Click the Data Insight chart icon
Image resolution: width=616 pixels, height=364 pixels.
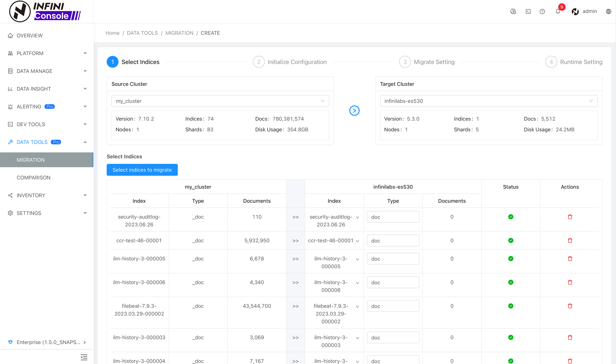[10, 89]
